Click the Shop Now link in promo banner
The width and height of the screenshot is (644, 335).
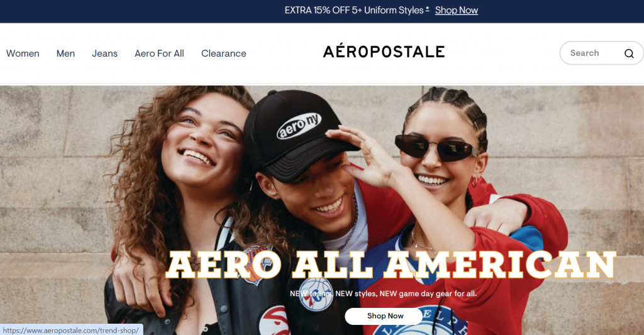click(457, 10)
